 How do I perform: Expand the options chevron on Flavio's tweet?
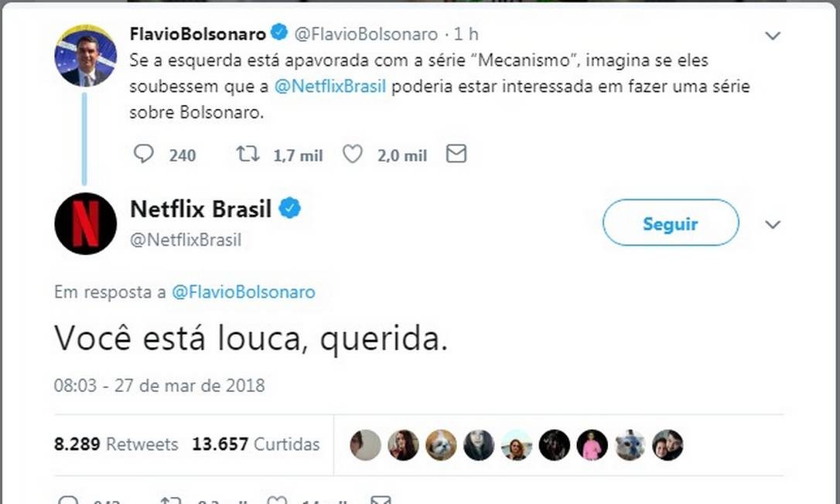coord(772,36)
